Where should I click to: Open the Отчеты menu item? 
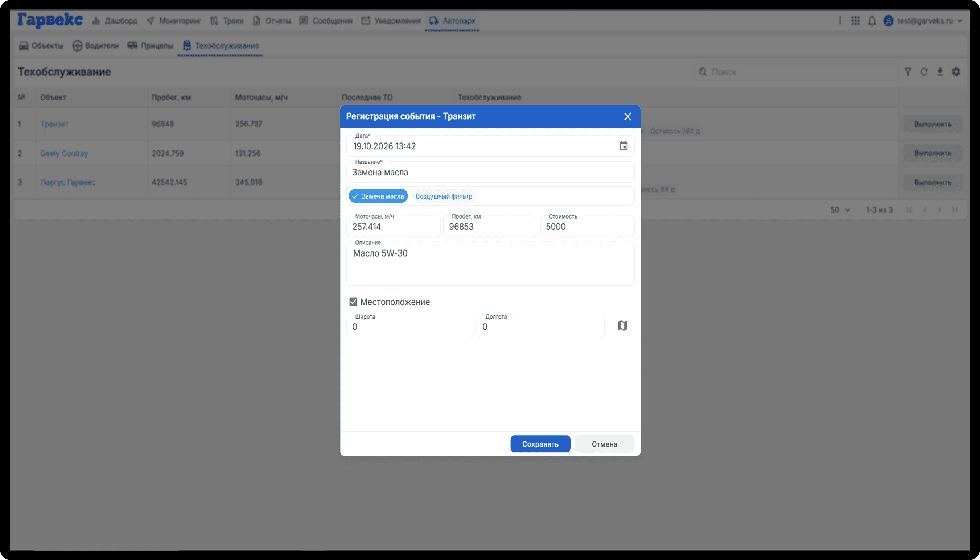tap(272, 21)
